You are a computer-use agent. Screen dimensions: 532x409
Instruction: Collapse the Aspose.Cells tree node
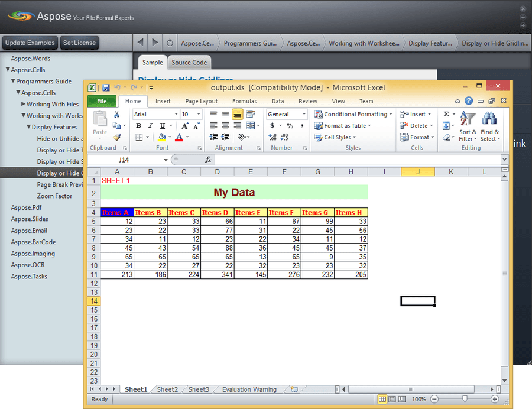click(8, 70)
